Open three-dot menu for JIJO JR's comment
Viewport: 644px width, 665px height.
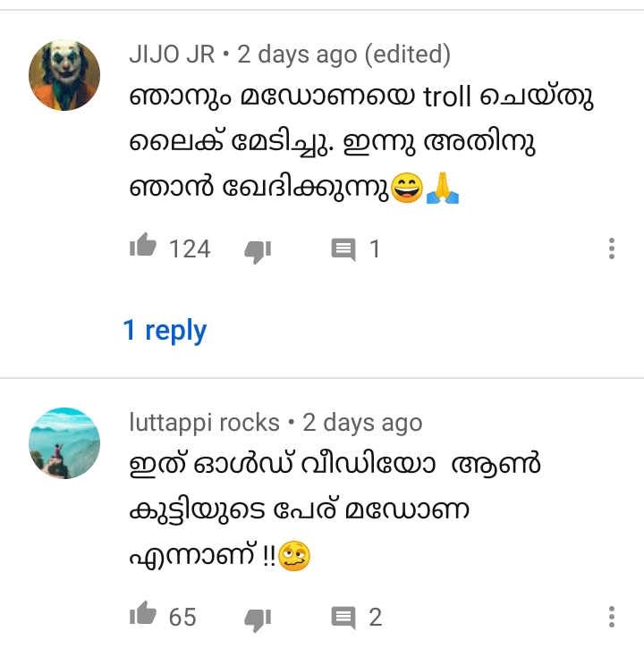611,248
